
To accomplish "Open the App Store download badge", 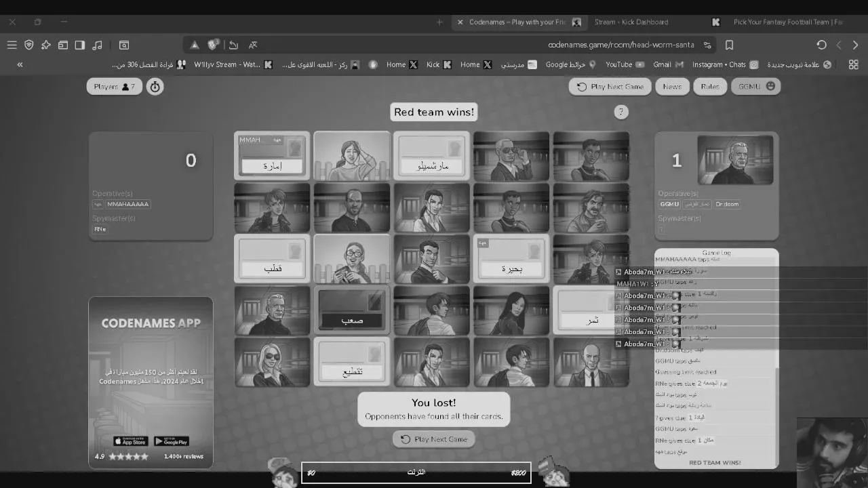I will [x=131, y=441].
